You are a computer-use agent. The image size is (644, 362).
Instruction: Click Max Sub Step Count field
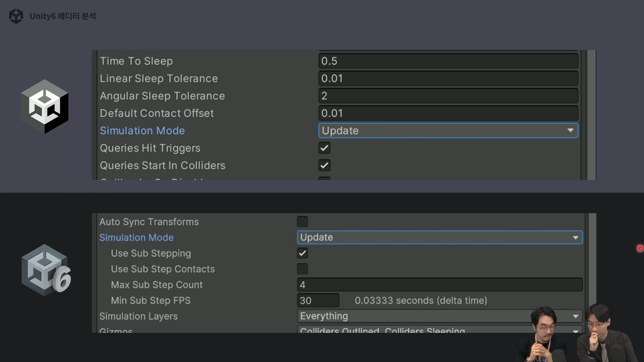(x=439, y=285)
